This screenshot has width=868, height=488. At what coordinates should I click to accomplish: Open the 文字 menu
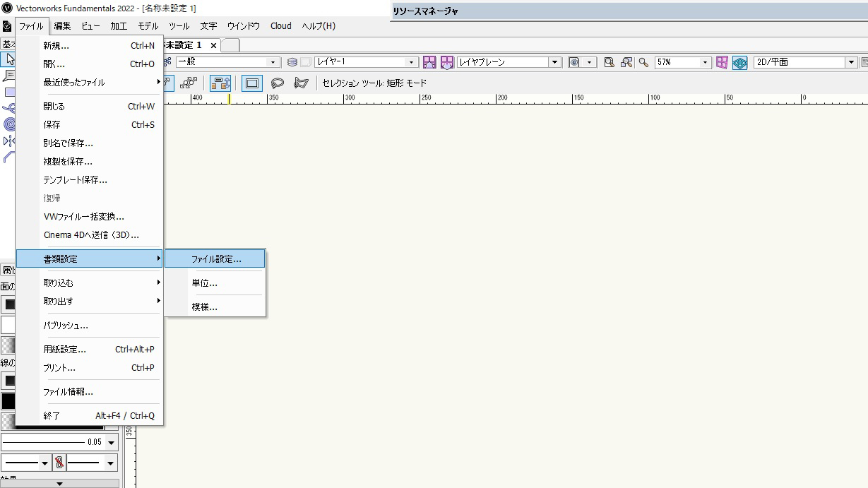(208, 26)
